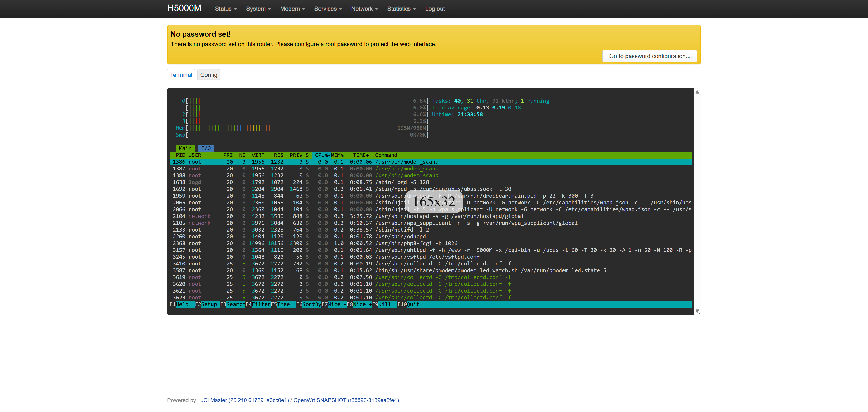868x412 pixels.
Task: Select the /sbin/netifd process row
Action: pos(430,230)
